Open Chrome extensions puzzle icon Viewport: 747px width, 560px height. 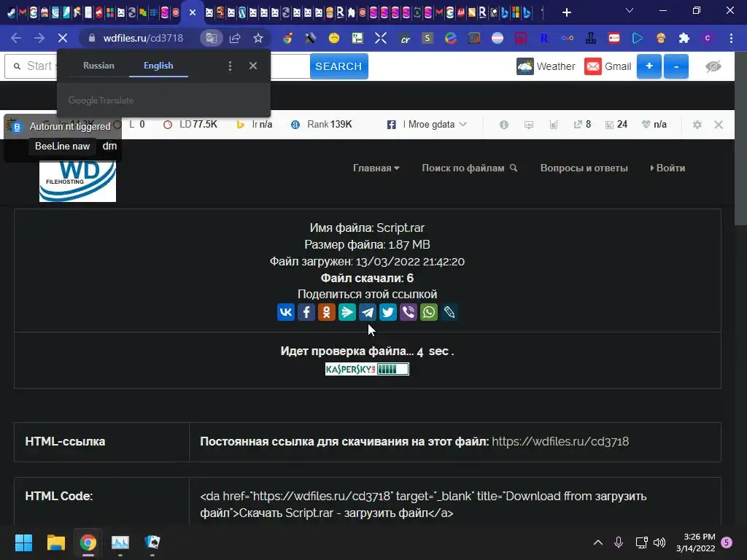684,38
